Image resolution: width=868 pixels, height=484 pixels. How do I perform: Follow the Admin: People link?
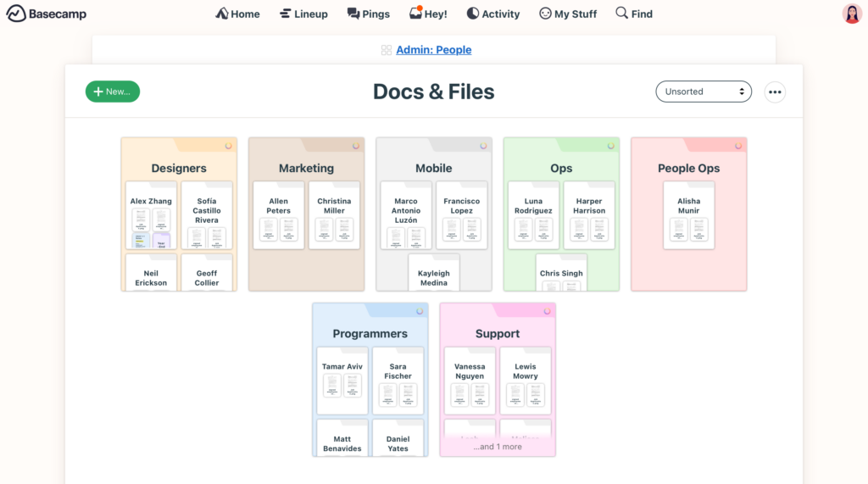[433, 50]
